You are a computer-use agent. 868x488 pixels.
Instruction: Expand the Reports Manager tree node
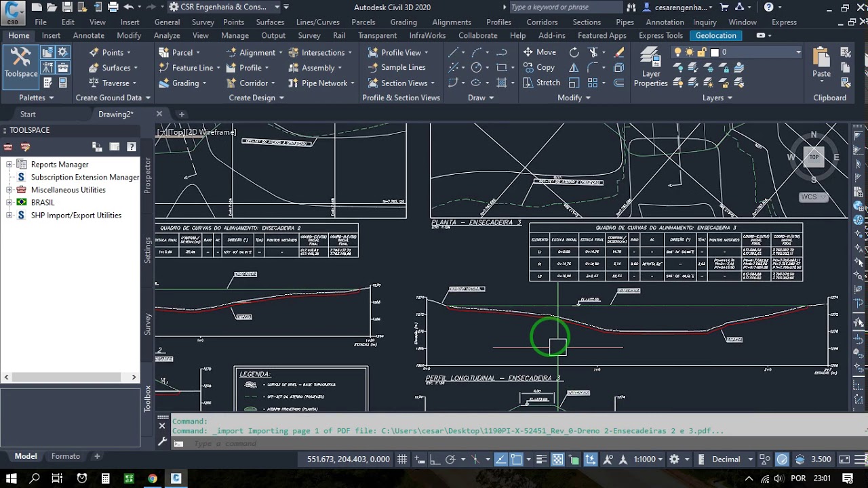point(9,164)
